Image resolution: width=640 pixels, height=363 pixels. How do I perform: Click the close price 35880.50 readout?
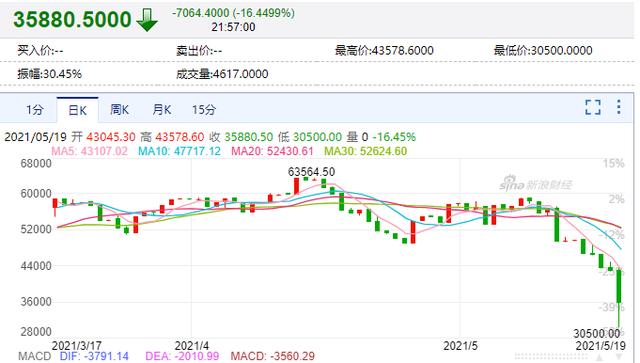(x=249, y=137)
